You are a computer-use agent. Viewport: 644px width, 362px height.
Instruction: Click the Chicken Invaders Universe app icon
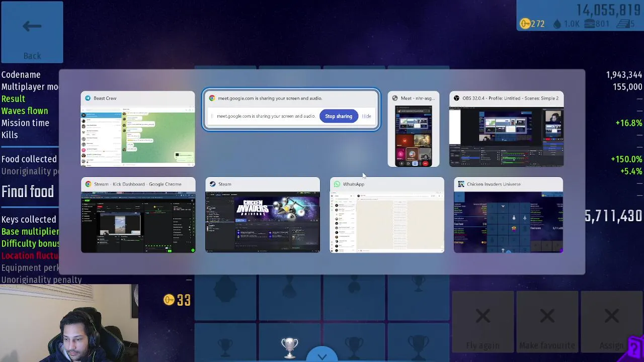tap(461, 184)
